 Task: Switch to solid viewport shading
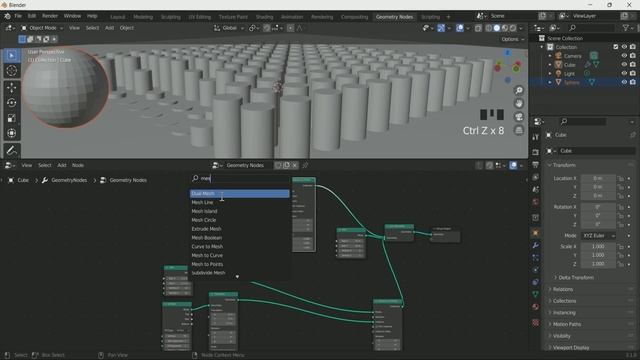(497, 28)
